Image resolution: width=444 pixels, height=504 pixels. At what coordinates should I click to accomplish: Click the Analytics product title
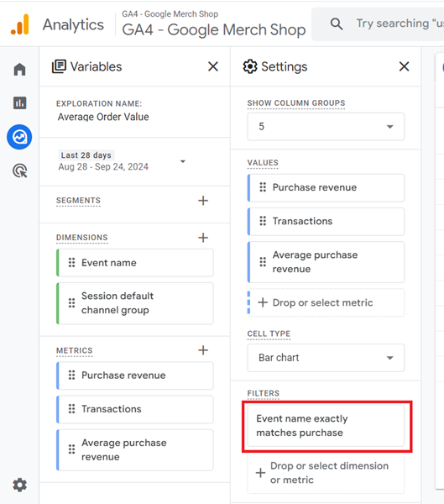[x=73, y=24]
